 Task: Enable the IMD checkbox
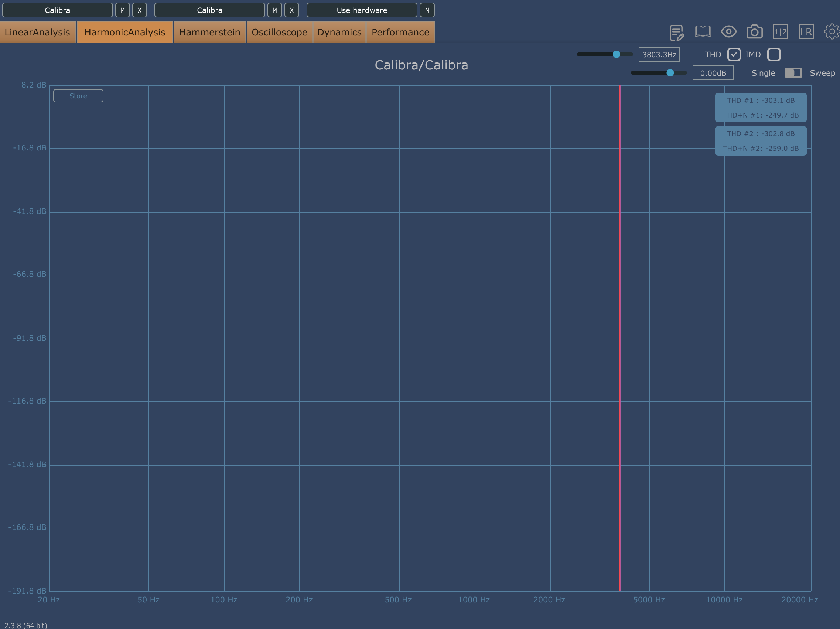tap(774, 55)
